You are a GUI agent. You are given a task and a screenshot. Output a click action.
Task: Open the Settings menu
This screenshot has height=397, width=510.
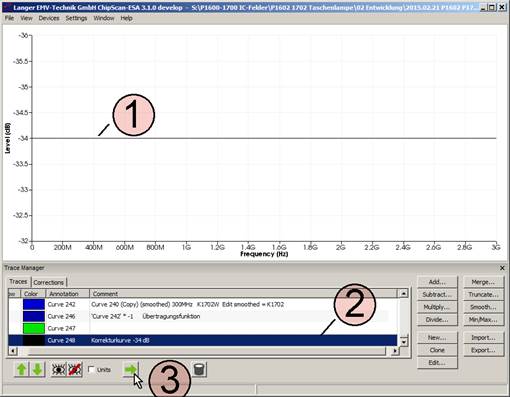76,18
